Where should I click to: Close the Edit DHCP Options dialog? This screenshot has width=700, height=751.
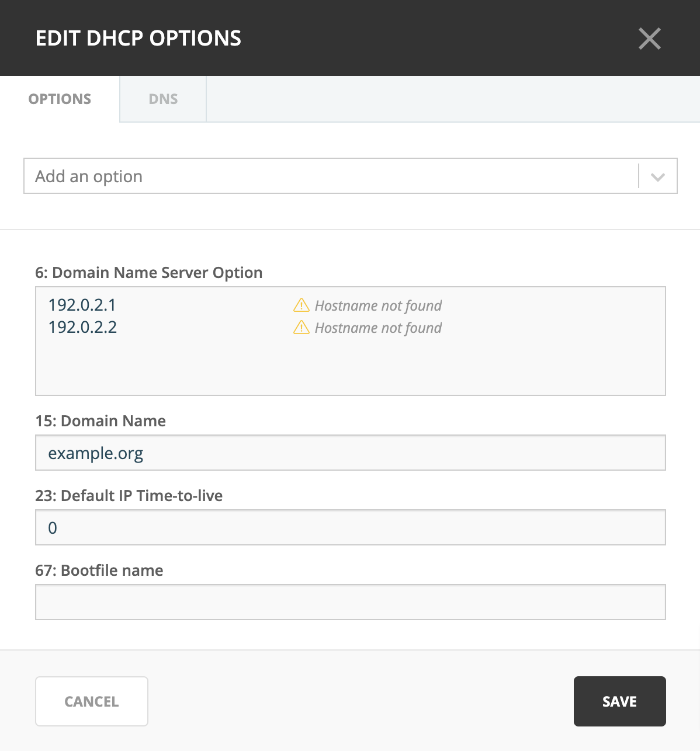(x=650, y=39)
